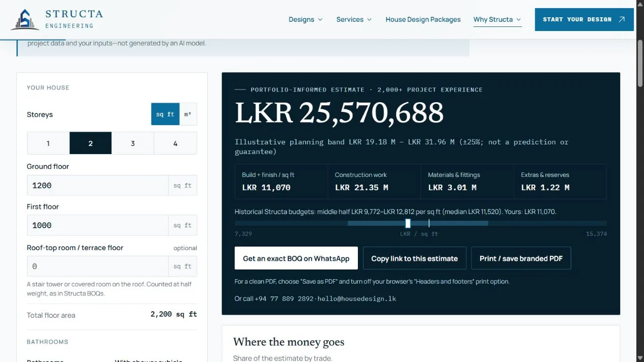Click the Build + finish / sq ft value
Image resolution: width=644 pixels, height=362 pixels.
pyautogui.click(x=266, y=188)
